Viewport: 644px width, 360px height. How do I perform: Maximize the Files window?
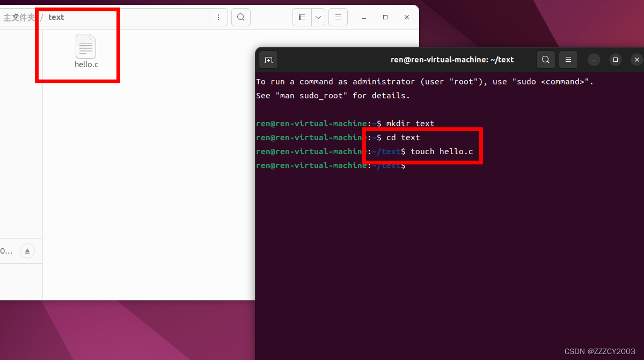tap(385, 17)
